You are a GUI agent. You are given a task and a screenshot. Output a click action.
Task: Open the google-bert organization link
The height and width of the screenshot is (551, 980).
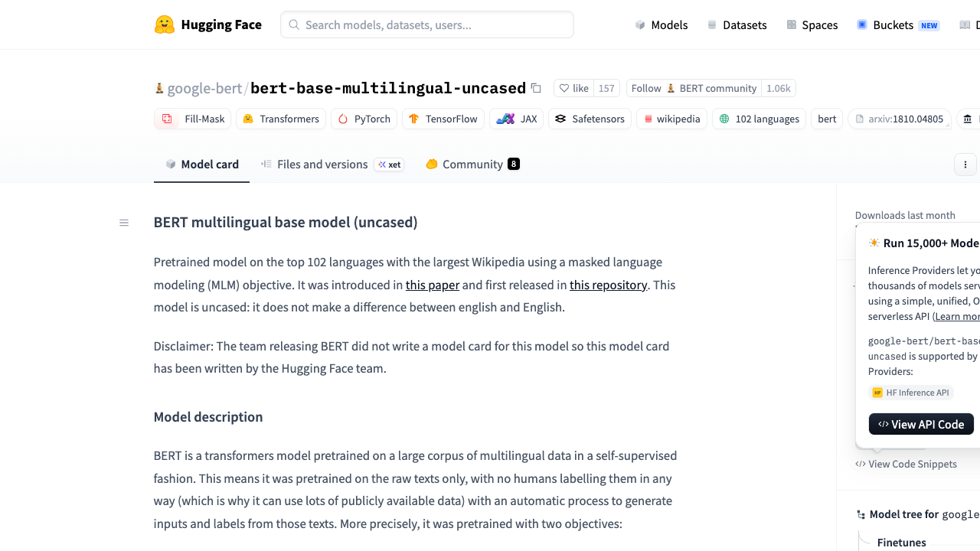coord(204,88)
